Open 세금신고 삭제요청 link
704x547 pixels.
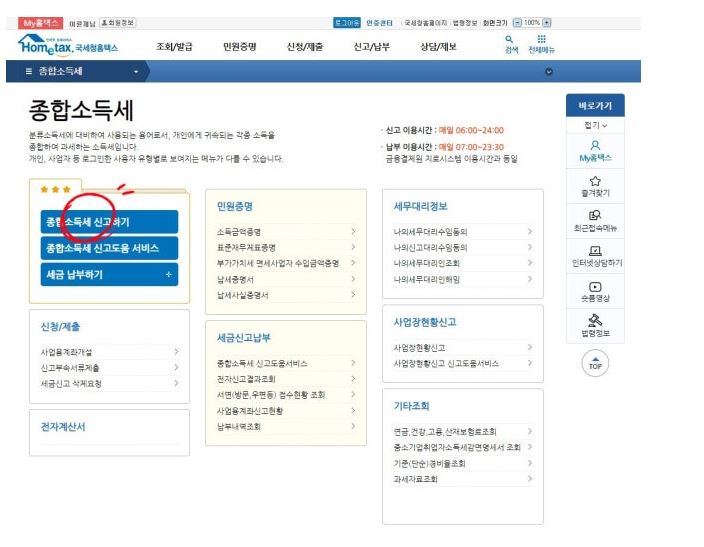point(71,384)
